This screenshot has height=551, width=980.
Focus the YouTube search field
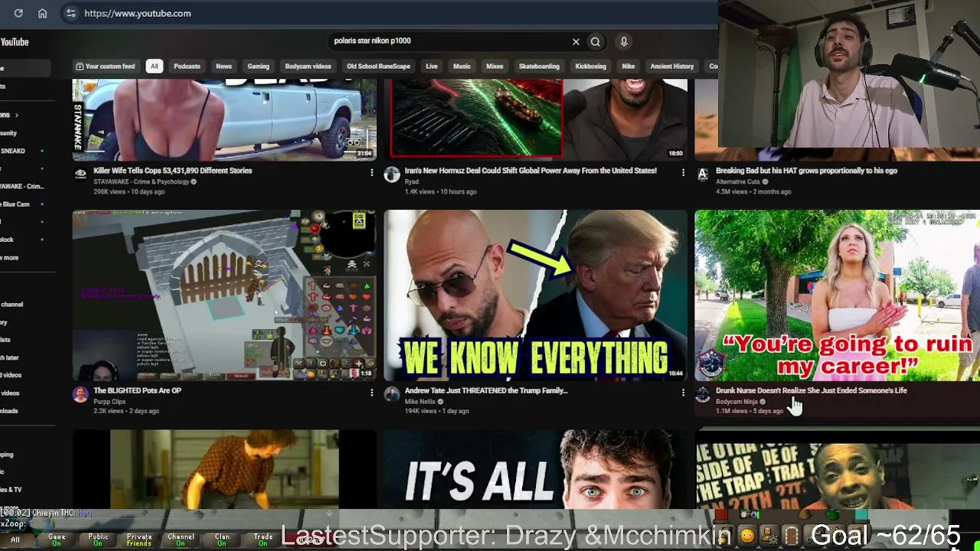[x=448, y=41]
